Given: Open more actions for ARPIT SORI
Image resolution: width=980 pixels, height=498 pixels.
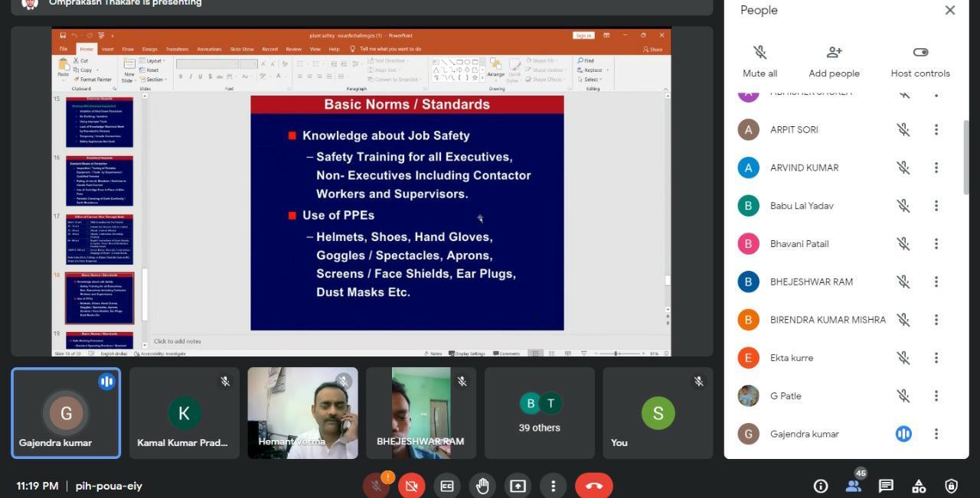Looking at the screenshot, I should (x=936, y=129).
